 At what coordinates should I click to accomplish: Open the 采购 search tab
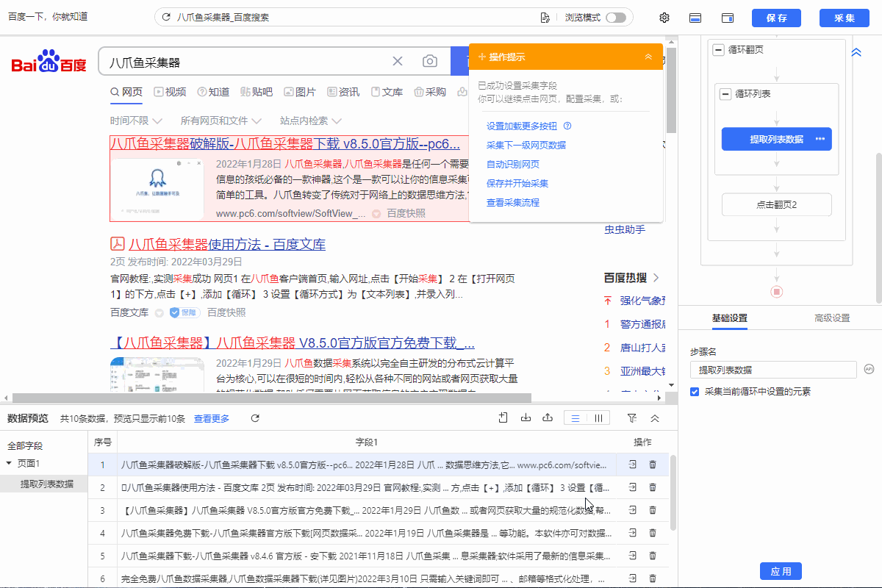(430, 92)
